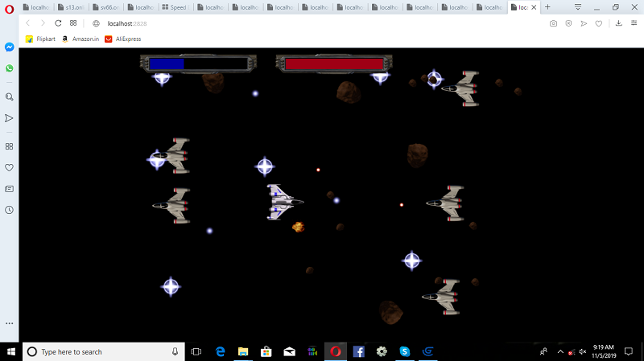Switch to the sv66.on tab
Image resolution: width=644 pixels, height=361 pixels.
click(x=106, y=7)
